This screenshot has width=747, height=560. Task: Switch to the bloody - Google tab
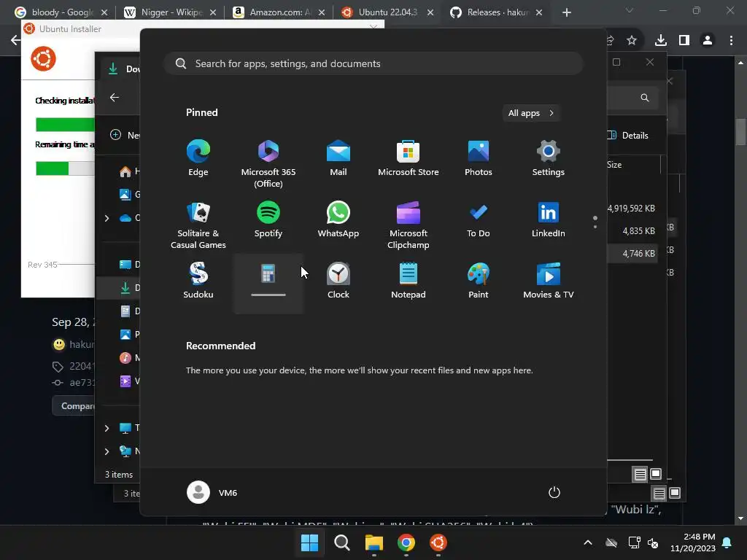61,12
